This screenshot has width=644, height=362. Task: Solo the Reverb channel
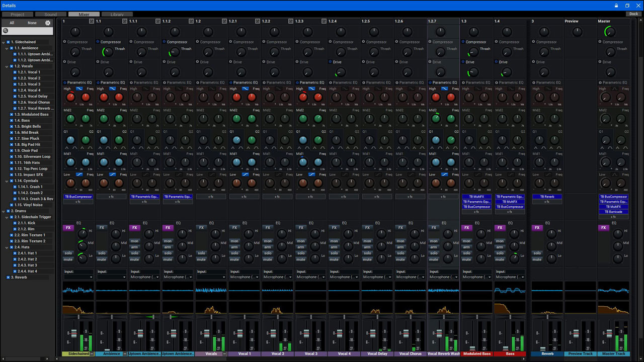537,253
